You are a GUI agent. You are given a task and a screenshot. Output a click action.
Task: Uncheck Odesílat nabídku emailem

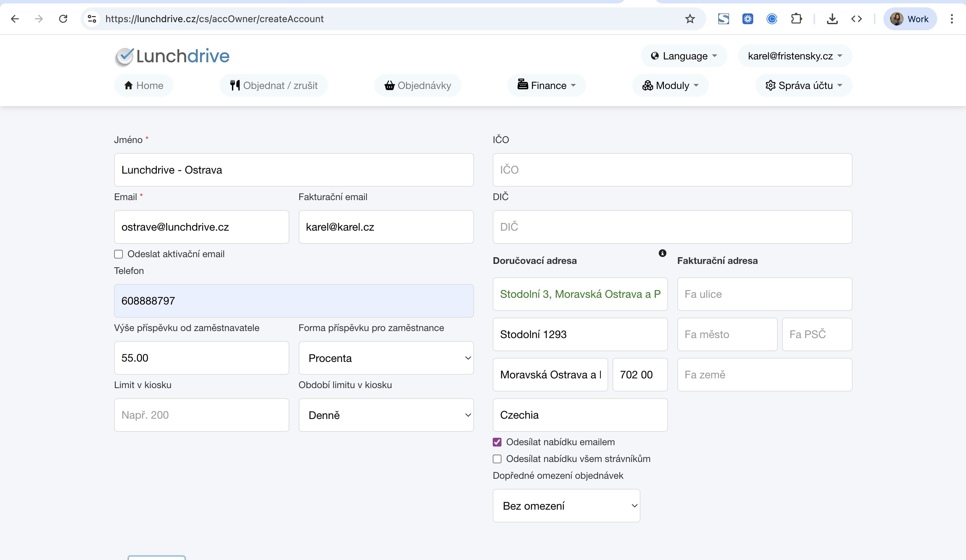(497, 442)
